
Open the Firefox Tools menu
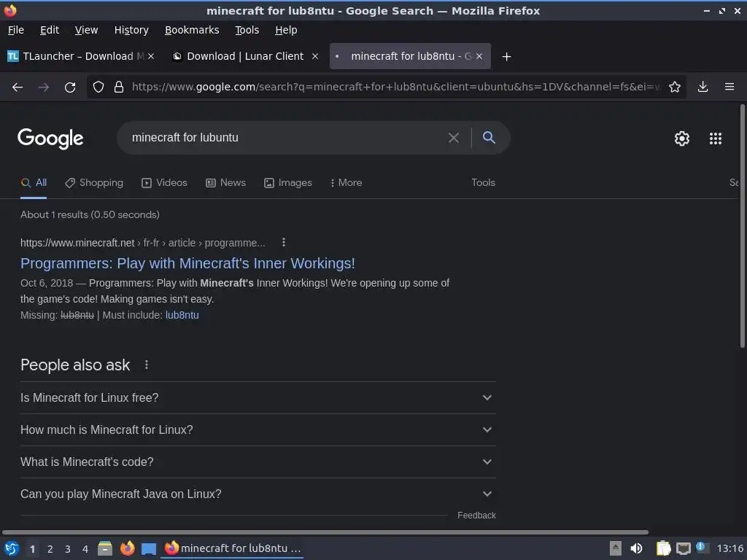coord(247,30)
